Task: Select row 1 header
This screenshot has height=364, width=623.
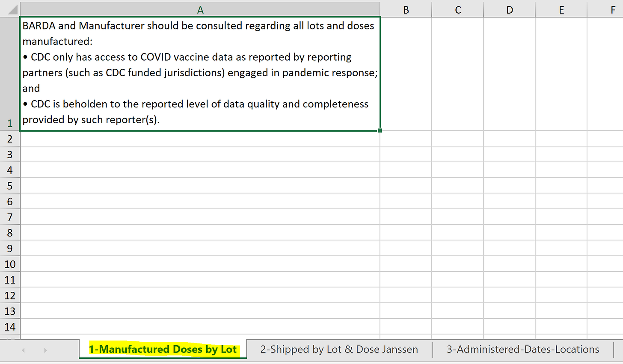Action: (10, 74)
